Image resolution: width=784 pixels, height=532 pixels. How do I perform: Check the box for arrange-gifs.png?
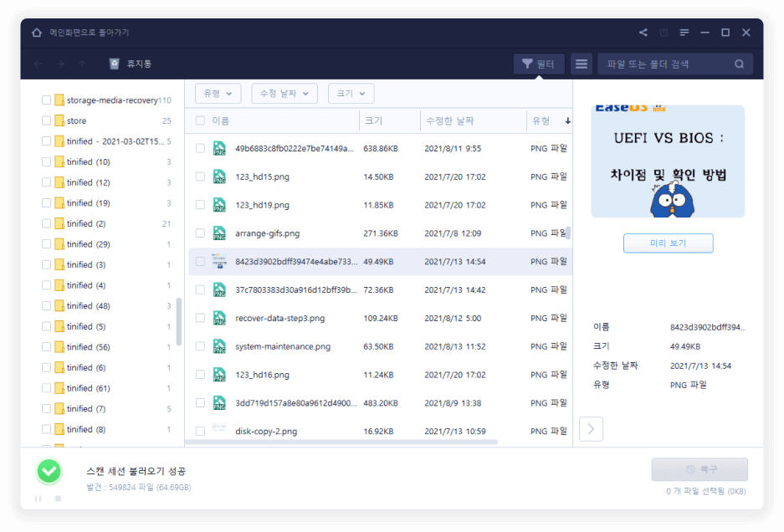pyautogui.click(x=200, y=233)
